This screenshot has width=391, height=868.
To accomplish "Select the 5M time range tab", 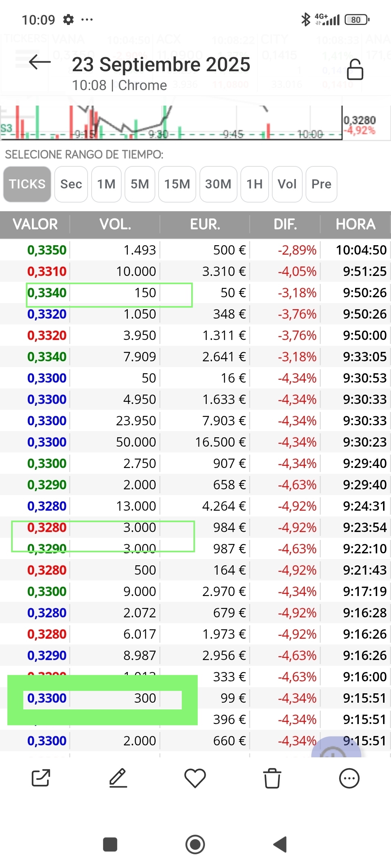I will click(140, 184).
